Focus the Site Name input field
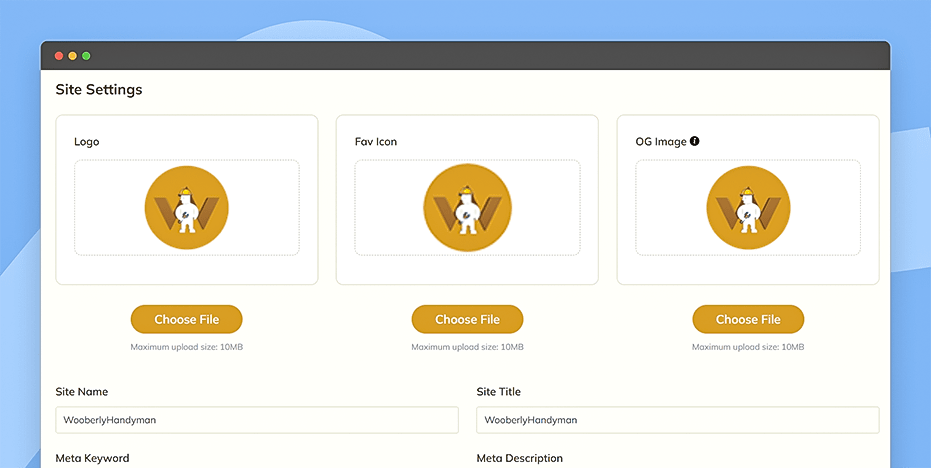Image resolution: width=931 pixels, height=468 pixels. click(257, 420)
